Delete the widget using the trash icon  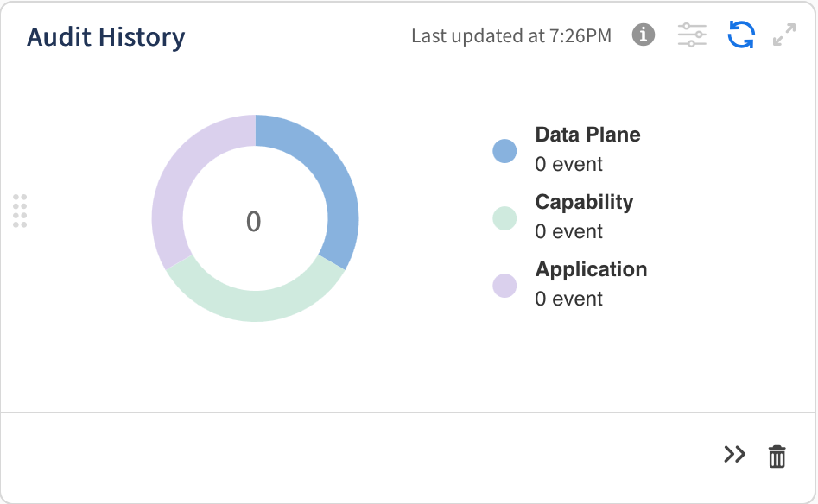777,456
